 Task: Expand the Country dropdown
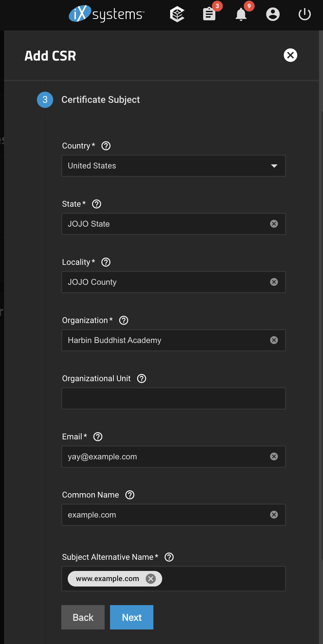coord(174,166)
